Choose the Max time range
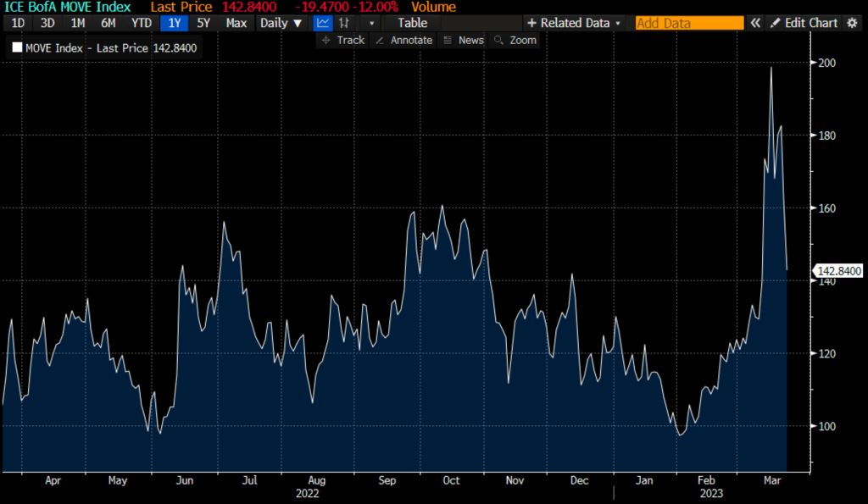868x504 pixels. coord(236,23)
